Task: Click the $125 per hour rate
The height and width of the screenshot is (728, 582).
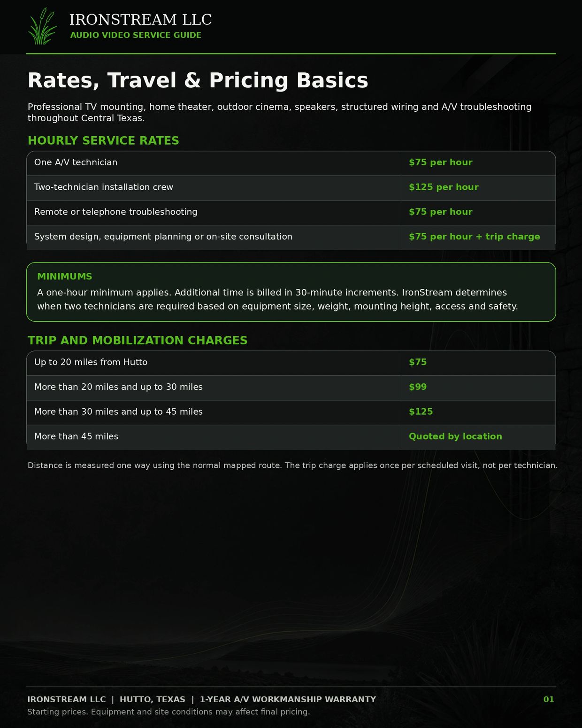Action: point(444,187)
